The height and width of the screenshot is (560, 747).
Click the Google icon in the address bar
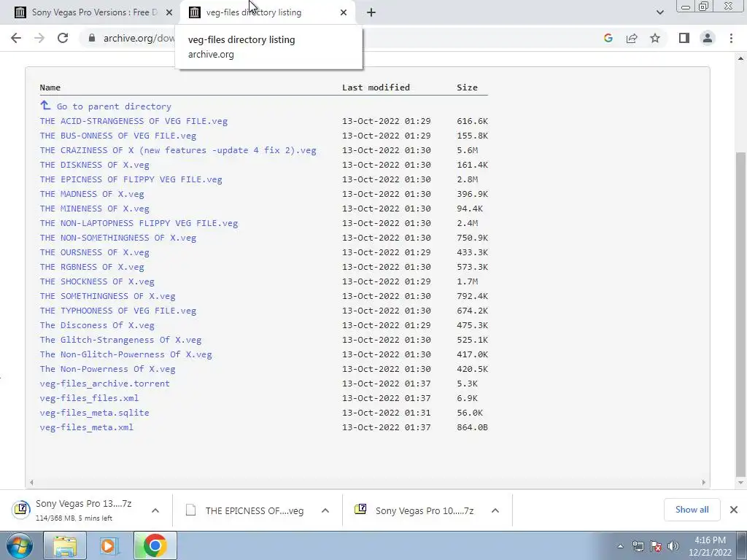(x=608, y=38)
